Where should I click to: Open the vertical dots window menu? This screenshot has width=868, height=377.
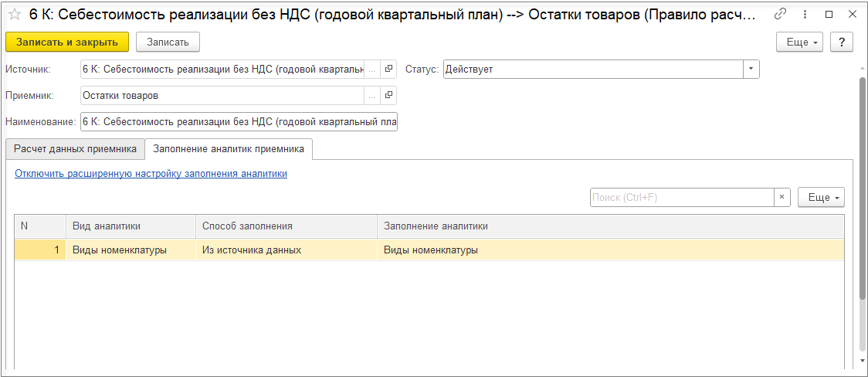(805, 14)
